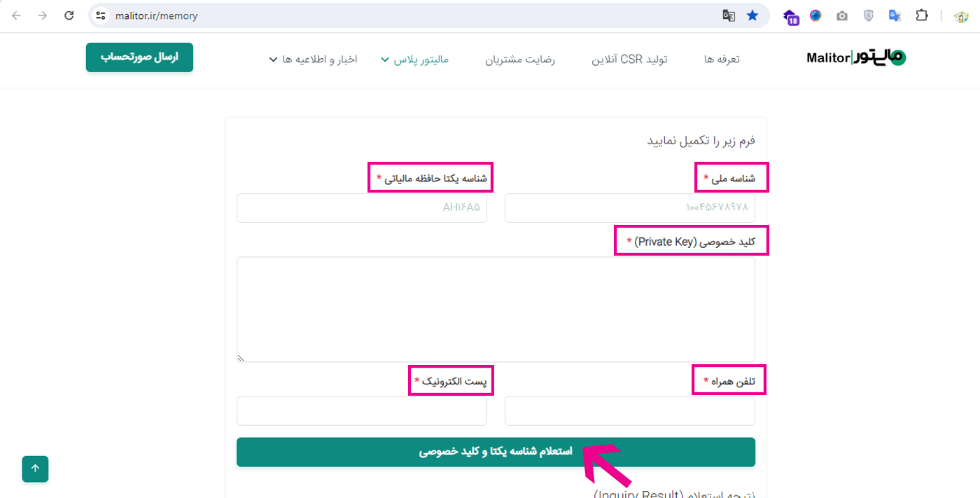980x498 pixels.
Task: Open the تعرفه ها menu item
Action: click(x=722, y=60)
